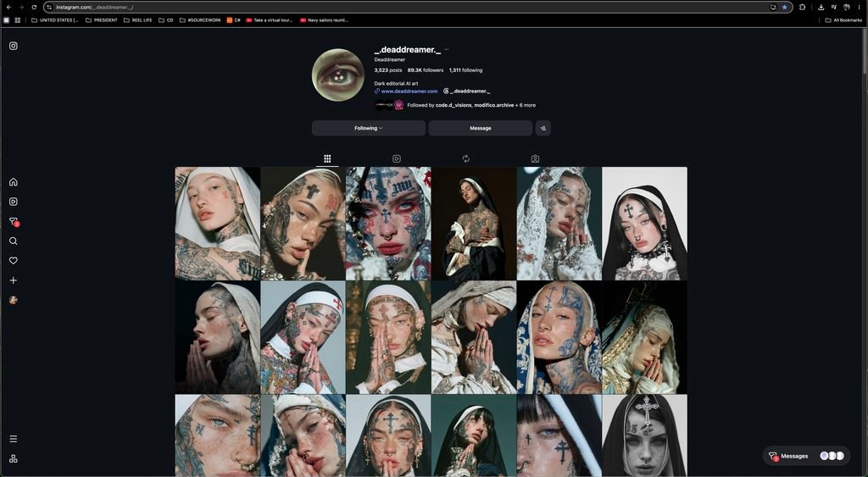Open Navy sailors reunit... bookmark

[x=324, y=20]
